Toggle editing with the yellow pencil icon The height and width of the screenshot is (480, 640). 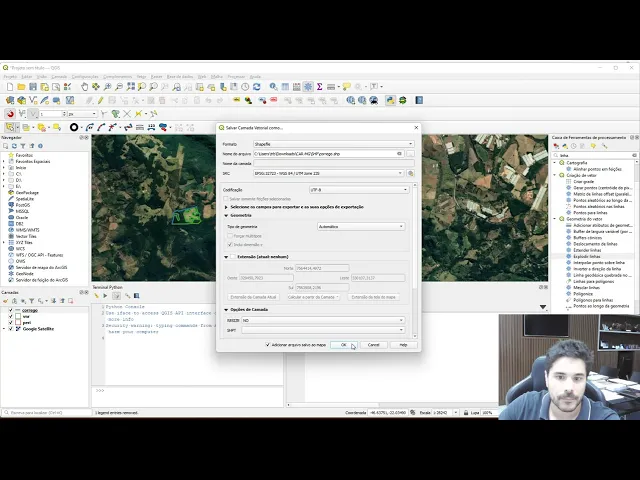coord(100,100)
